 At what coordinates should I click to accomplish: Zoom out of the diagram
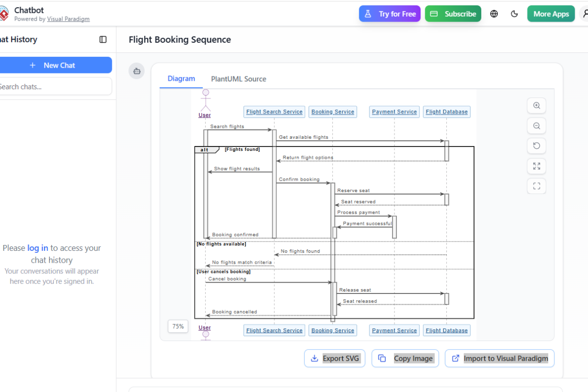(x=537, y=126)
